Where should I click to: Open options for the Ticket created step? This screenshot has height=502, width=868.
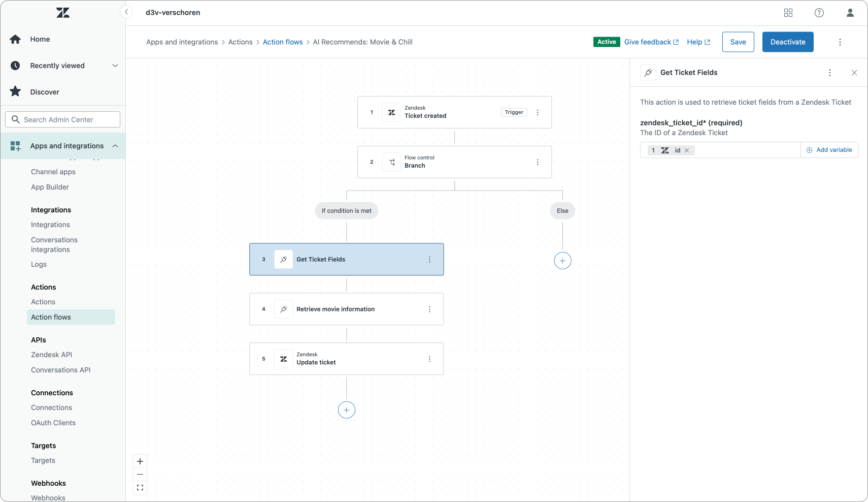(538, 112)
